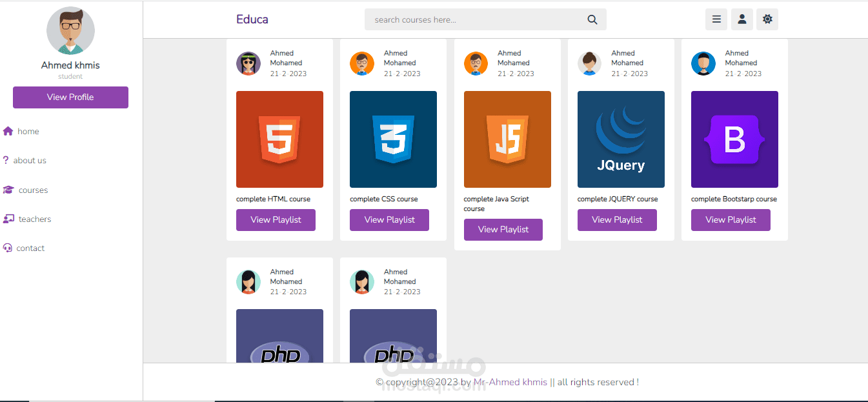Click the question mark icon for about us
This screenshot has height=402, width=868.
point(6,160)
